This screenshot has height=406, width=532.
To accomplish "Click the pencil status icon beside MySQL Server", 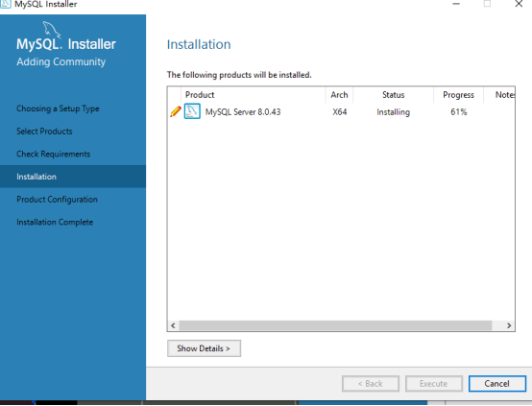I will coord(176,111).
